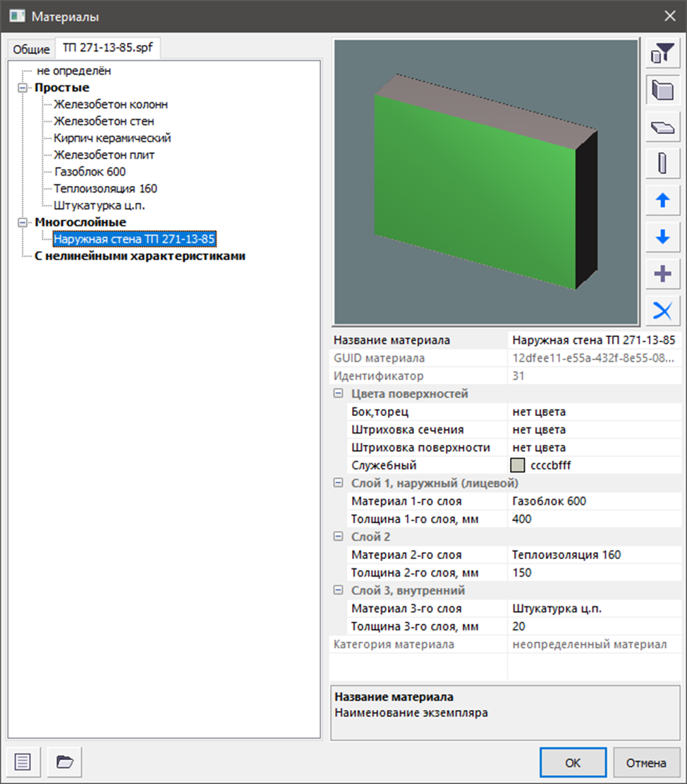Click the Штриховка поверхности color value
Viewport: 687px width, 784px height.
pos(594,448)
